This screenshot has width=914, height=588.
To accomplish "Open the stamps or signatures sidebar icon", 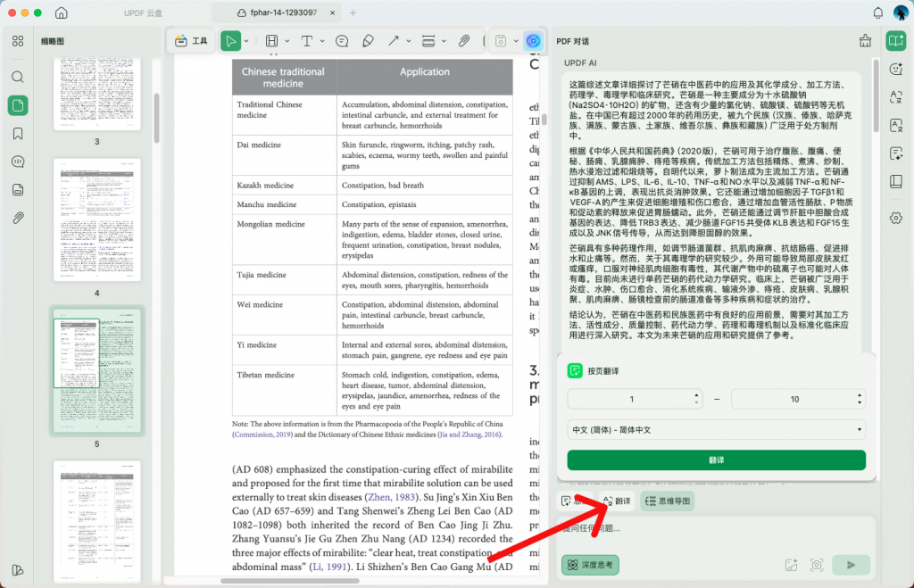I will [18, 190].
